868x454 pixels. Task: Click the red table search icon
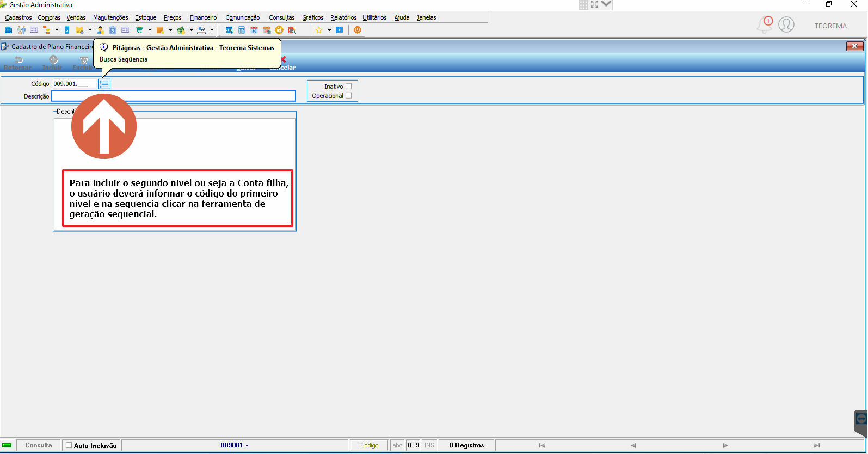[x=292, y=30]
